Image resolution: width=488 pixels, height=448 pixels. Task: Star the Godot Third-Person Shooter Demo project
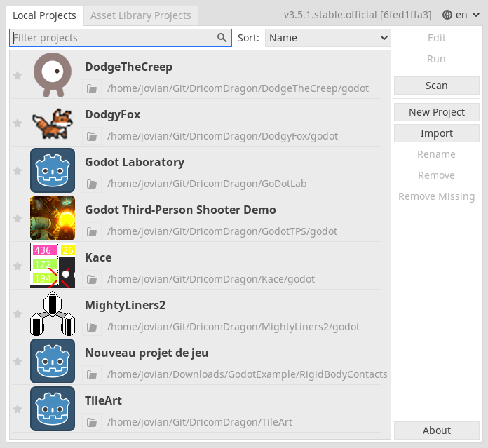pos(18,218)
